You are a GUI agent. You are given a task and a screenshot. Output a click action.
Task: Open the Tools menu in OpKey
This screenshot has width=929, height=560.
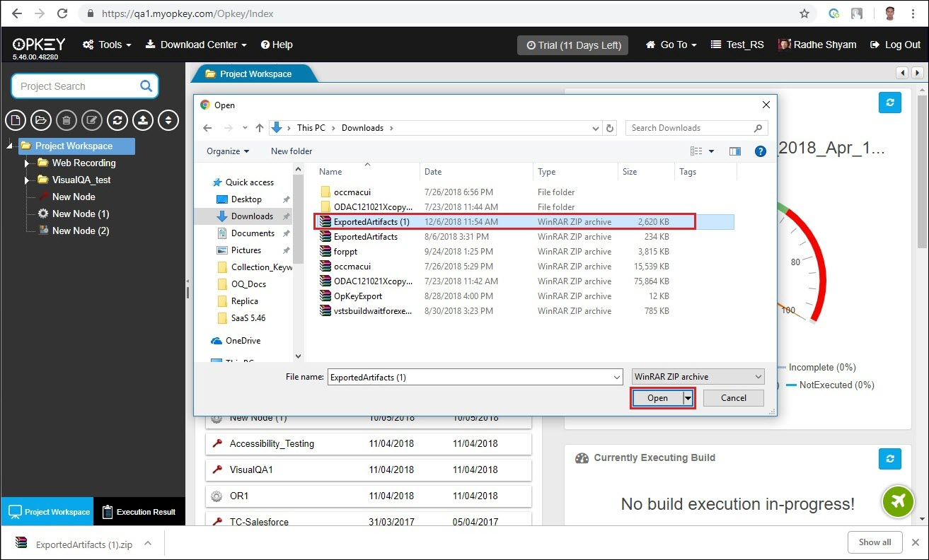pyautogui.click(x=108, y=45)
